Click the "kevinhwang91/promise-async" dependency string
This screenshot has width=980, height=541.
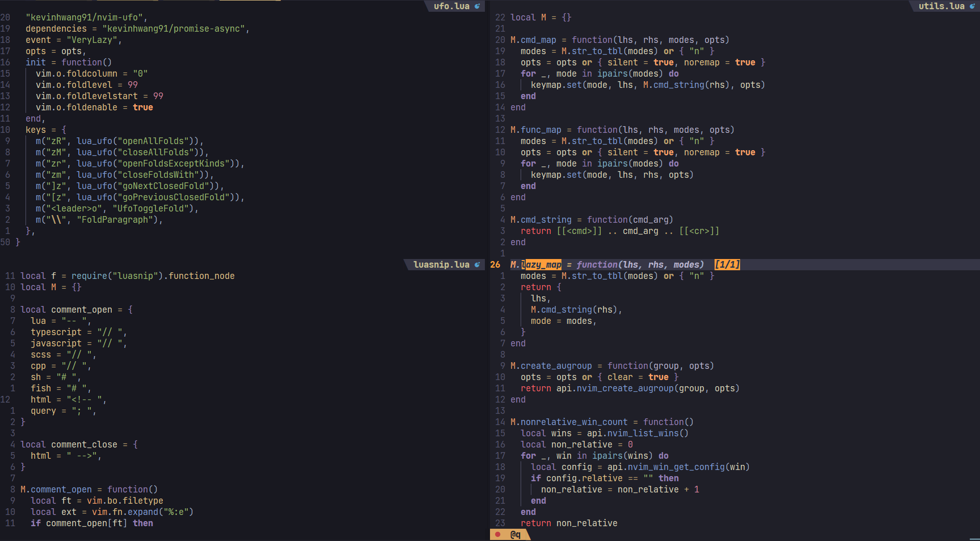pos(174,29)
